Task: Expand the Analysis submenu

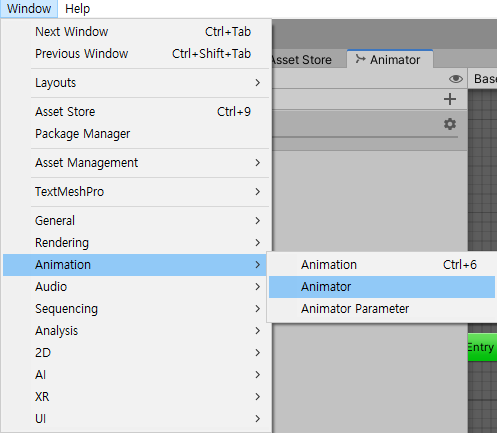Action: [x=136, y=331]
